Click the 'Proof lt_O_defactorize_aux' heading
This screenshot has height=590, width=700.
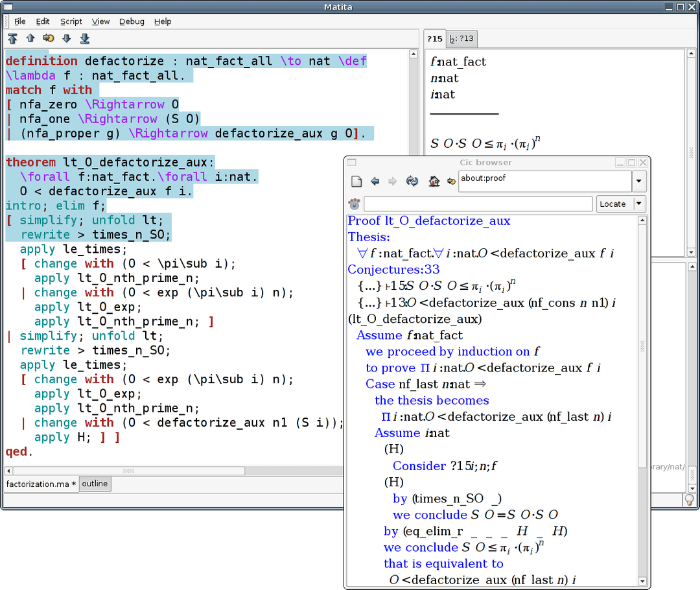[x=429, y=221]
